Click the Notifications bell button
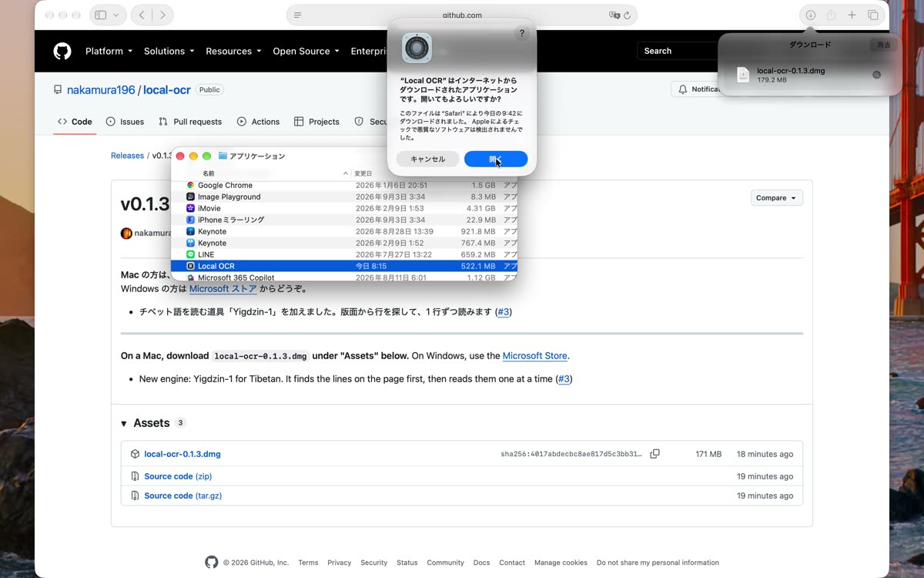The height and width of the screenshot is (578, 924). (x=695, y=89)
